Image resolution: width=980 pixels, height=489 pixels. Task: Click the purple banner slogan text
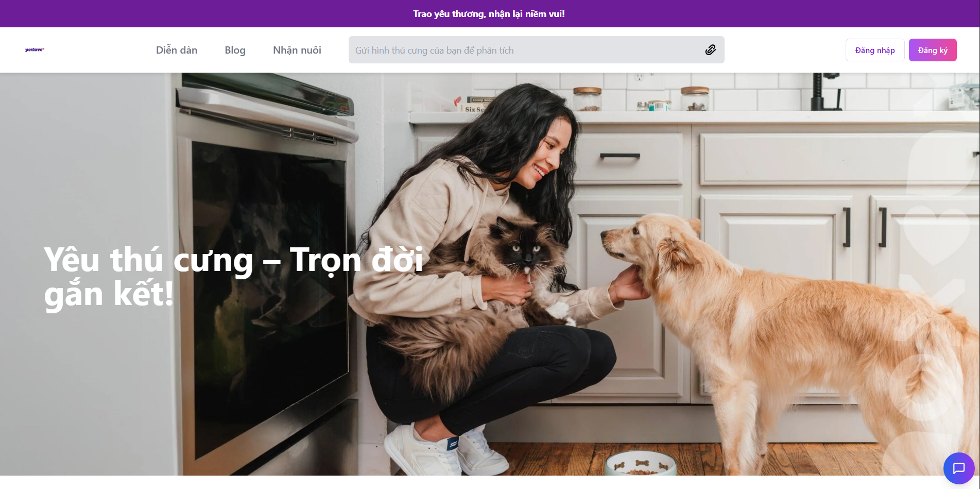[489, 14]
